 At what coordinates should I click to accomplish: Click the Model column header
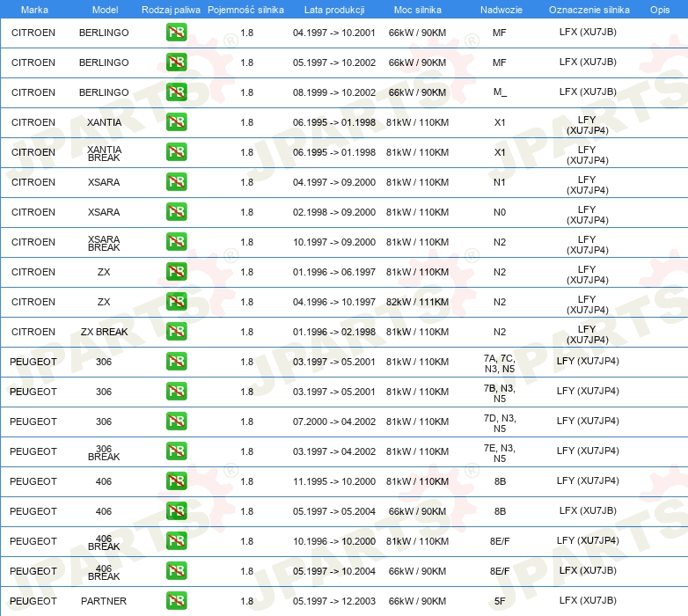[x=105, y=10]
